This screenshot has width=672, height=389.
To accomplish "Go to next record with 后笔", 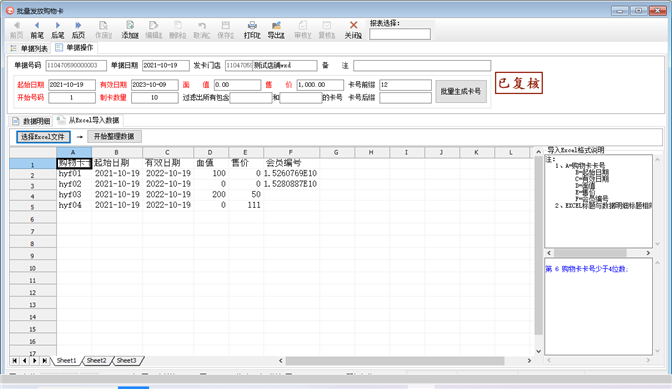I will 57,30.
